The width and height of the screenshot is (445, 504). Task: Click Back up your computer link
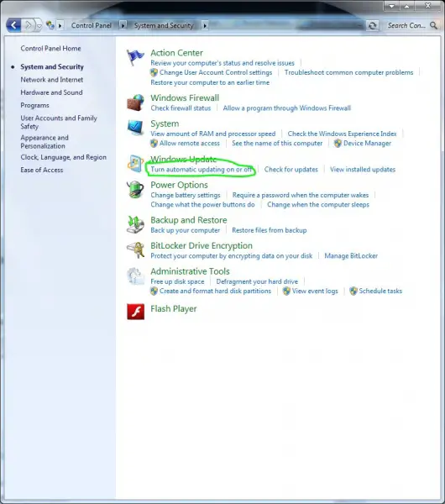(x=186, y=230)
